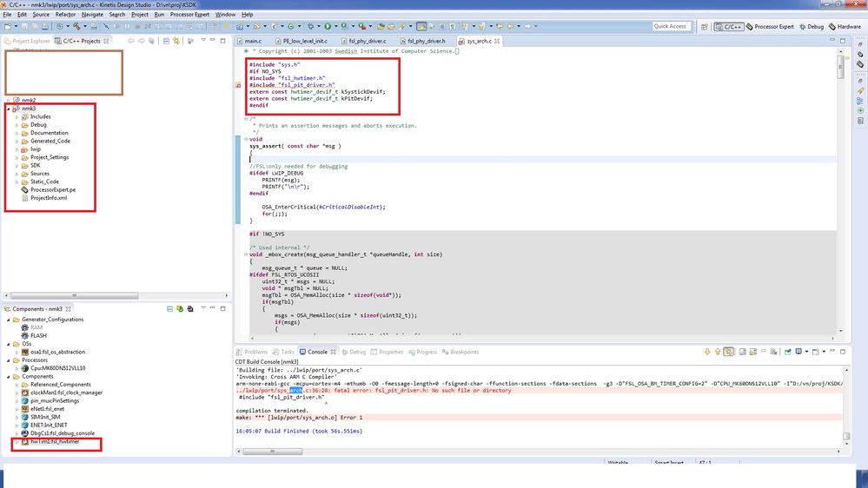Click the FLASH configuration gear icon

(25, 336)
